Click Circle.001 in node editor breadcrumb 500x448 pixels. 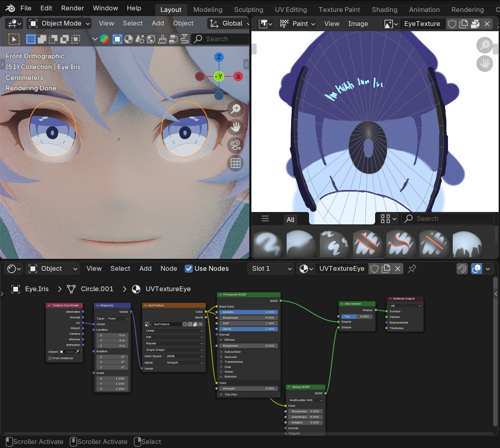pyautogui.click(x=97, y=289)
